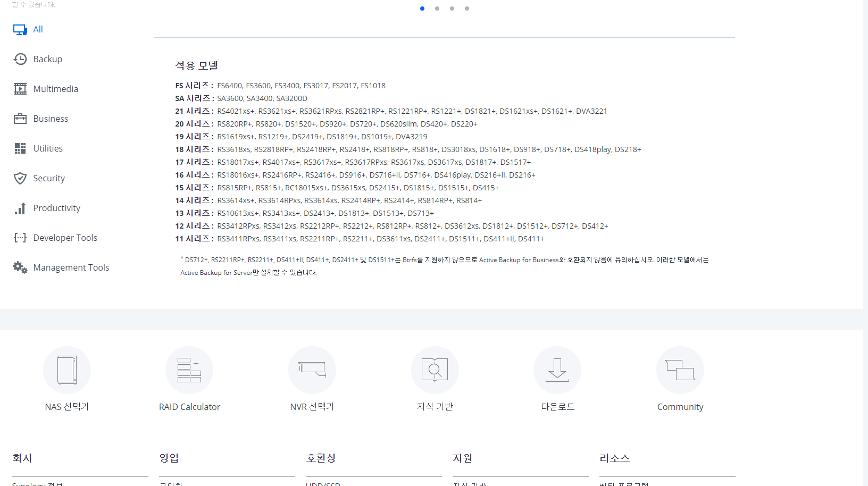This screenshot has width=868, height=486.
Task: Click the 18 시리즈 row label
Action: [x=195, y=149]
